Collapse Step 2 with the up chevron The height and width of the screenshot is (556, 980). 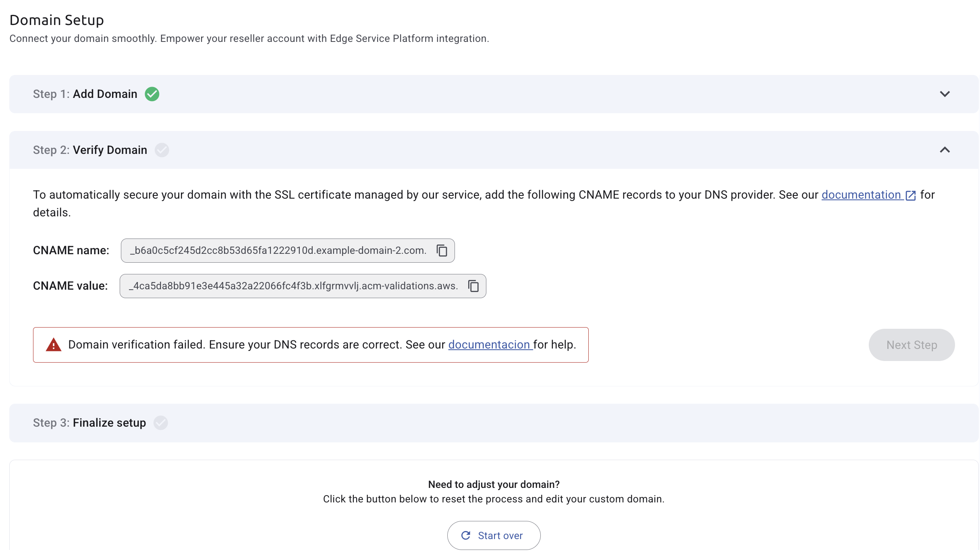[945, 150]
